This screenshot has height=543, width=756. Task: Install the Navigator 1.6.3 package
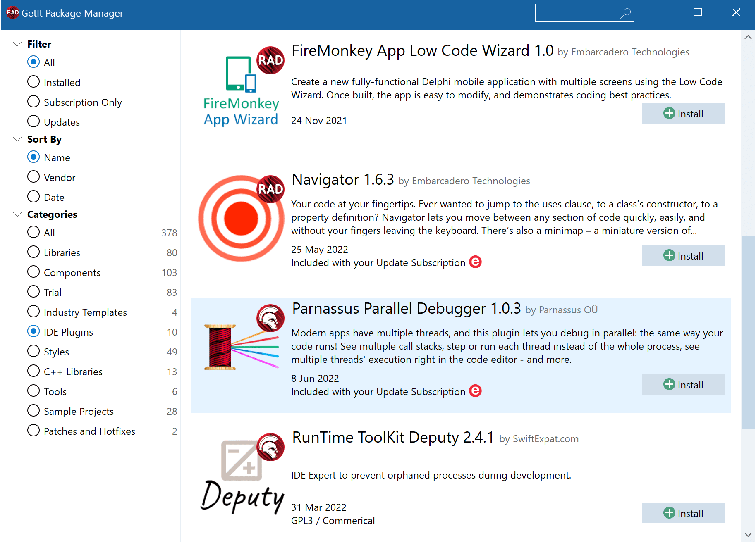click(683, 255)
